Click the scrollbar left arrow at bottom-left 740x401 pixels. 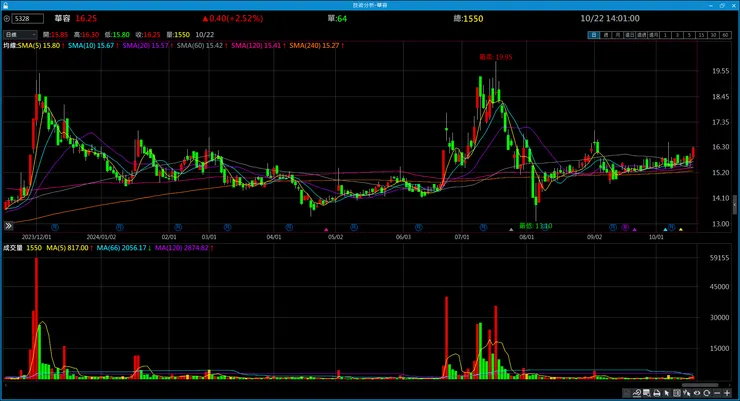(x=5, y=385)
